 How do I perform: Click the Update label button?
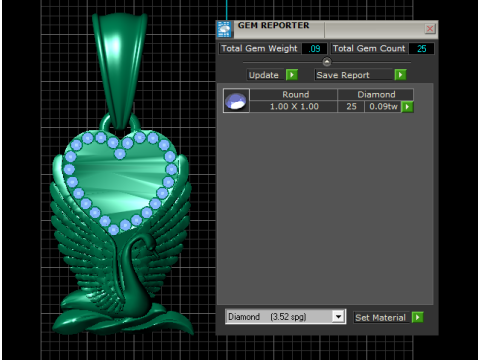pyautogui.click(x=265, y=75)
